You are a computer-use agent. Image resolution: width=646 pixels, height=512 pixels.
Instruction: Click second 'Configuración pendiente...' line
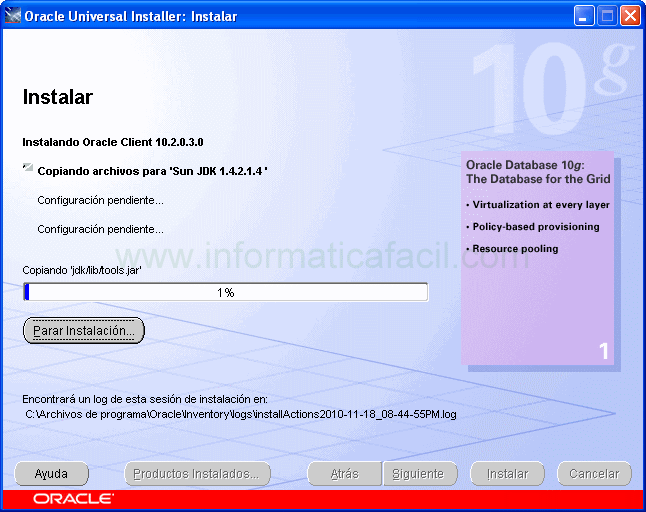pos(101,229)
